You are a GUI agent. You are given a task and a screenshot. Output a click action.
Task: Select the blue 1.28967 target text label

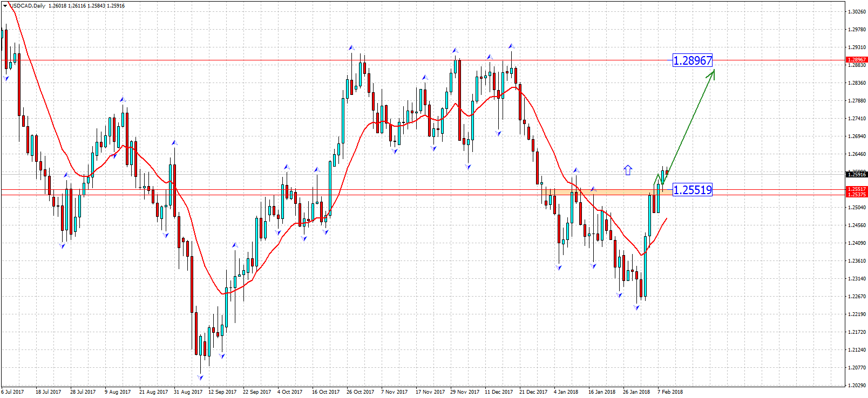[x=692, y=60]
